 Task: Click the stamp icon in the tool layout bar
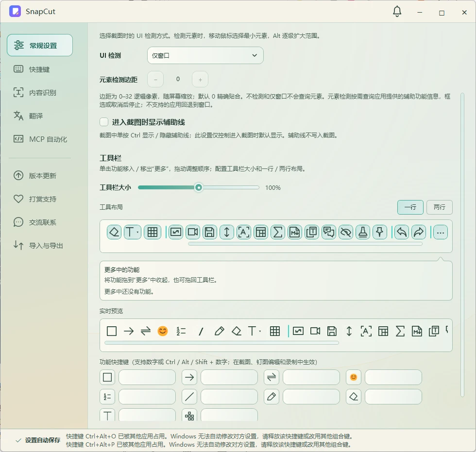coord(363,233)
